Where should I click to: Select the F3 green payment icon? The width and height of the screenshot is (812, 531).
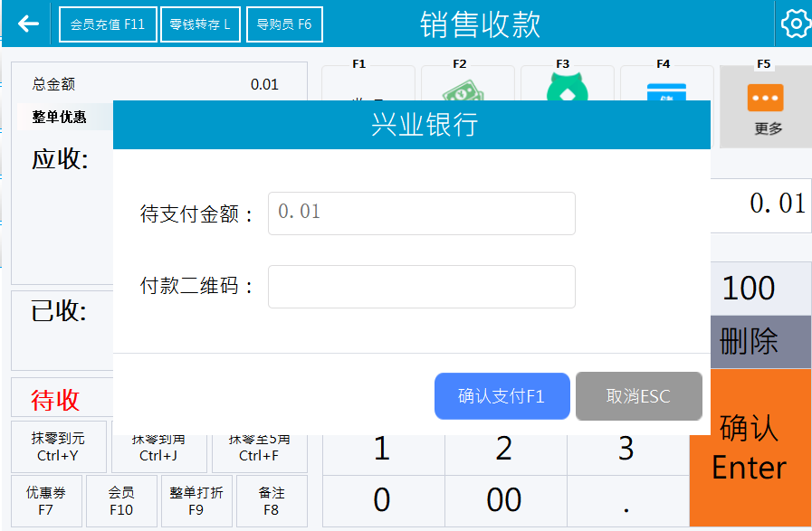tap(567, 87)
